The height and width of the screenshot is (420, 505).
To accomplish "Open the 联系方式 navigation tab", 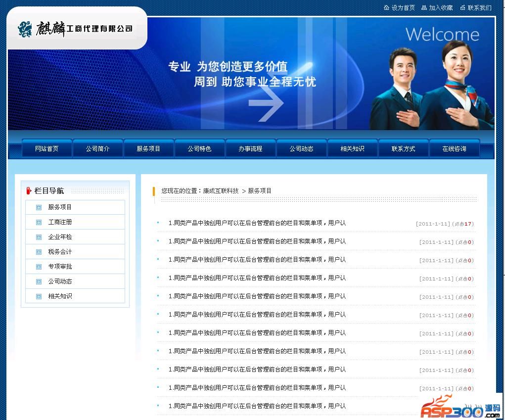I will pyautogui.click(x=403, y=148).
